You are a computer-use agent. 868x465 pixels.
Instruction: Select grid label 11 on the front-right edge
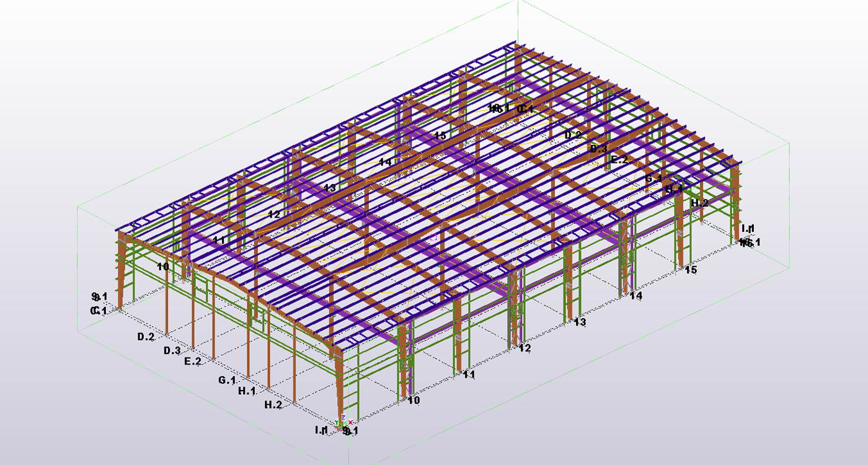tap(469, 374)
